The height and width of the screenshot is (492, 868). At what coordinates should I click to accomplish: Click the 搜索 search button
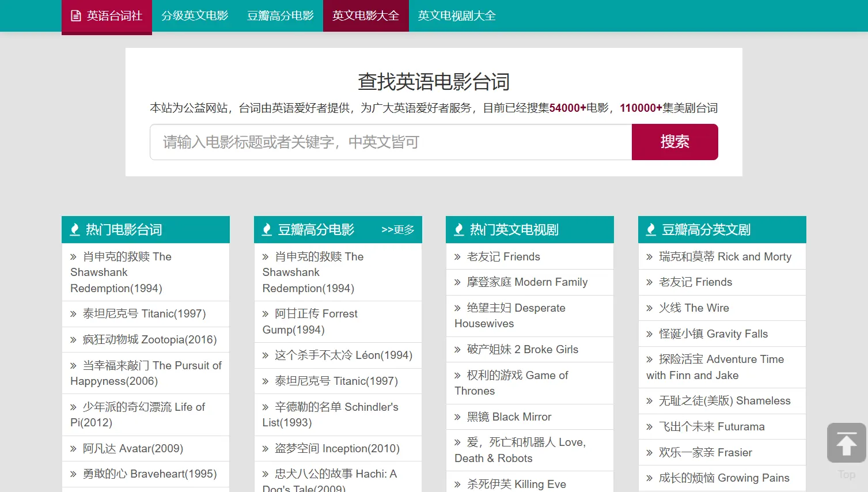pos(675,142)
